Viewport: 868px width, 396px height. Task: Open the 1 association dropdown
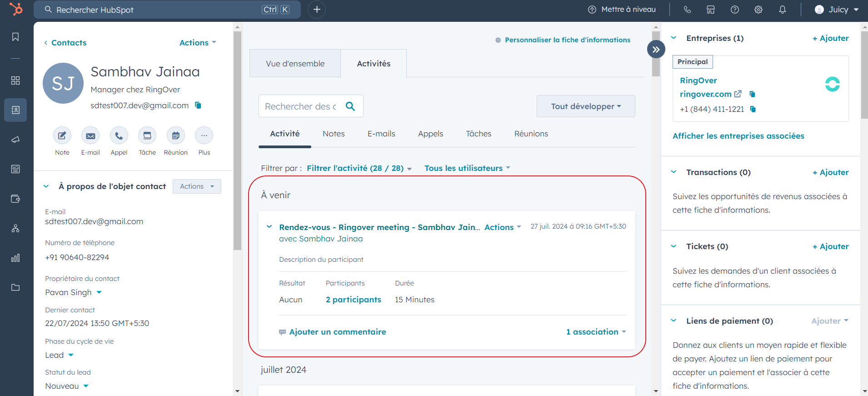[x=596, y=332]
